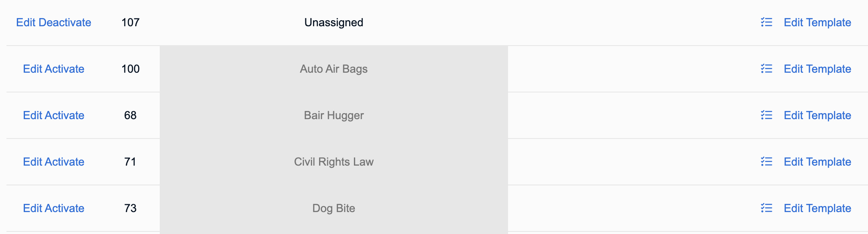This screenshot has height=234, width=868.
Task: Edit Activate row 71 Civil Rights Law
Action: point(53,162)
